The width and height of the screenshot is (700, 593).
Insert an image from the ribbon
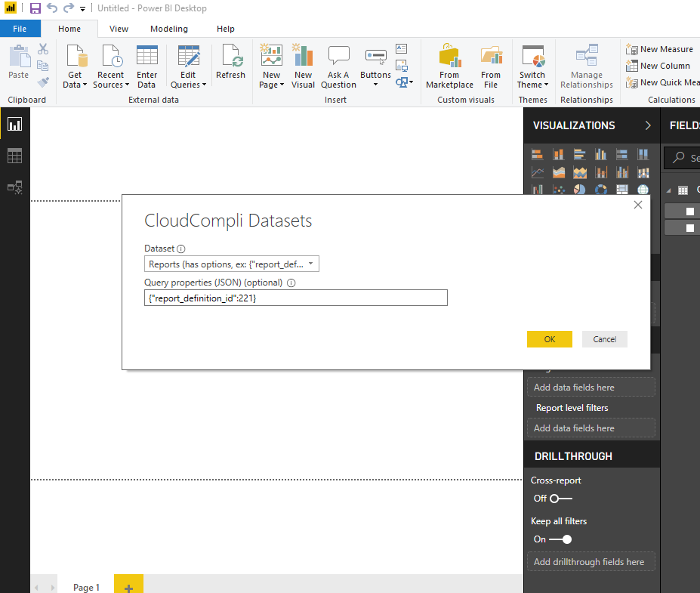point(402,66)
